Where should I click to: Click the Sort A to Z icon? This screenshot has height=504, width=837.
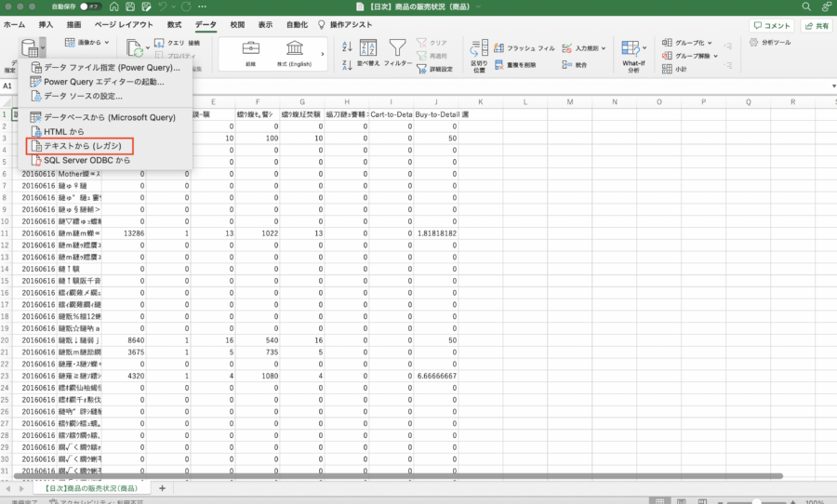(347, 46)
